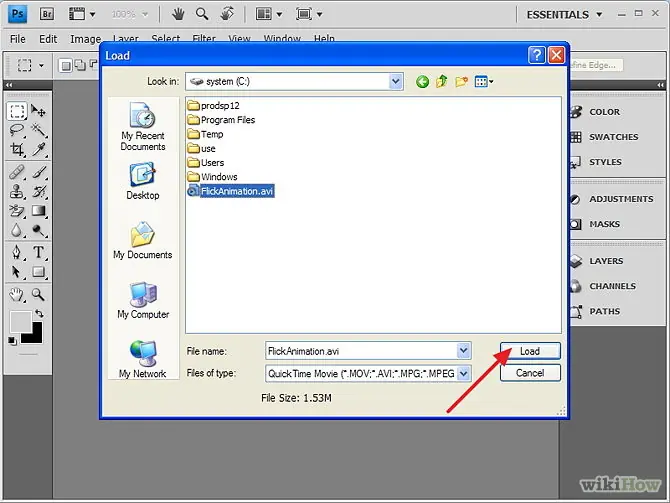The image size is (670, 503).
Task: Select the Type tool
Action: click(x=38, y=252)
